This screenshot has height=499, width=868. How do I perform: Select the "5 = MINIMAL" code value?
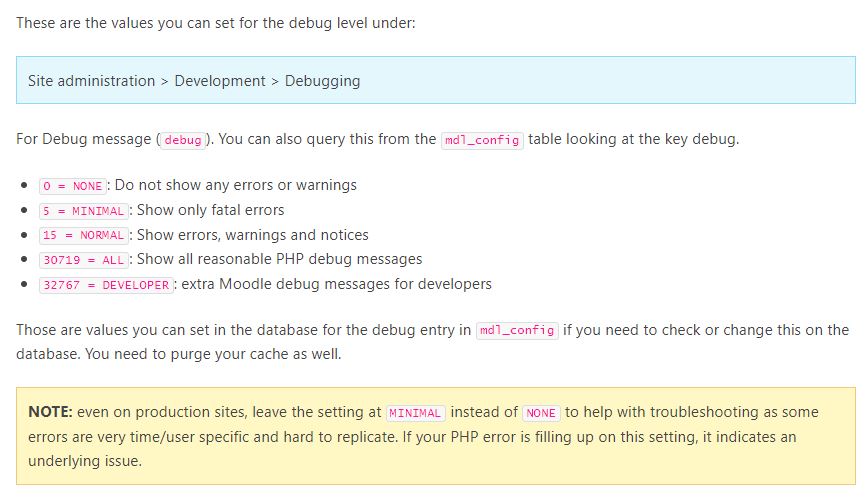(83, 211)
